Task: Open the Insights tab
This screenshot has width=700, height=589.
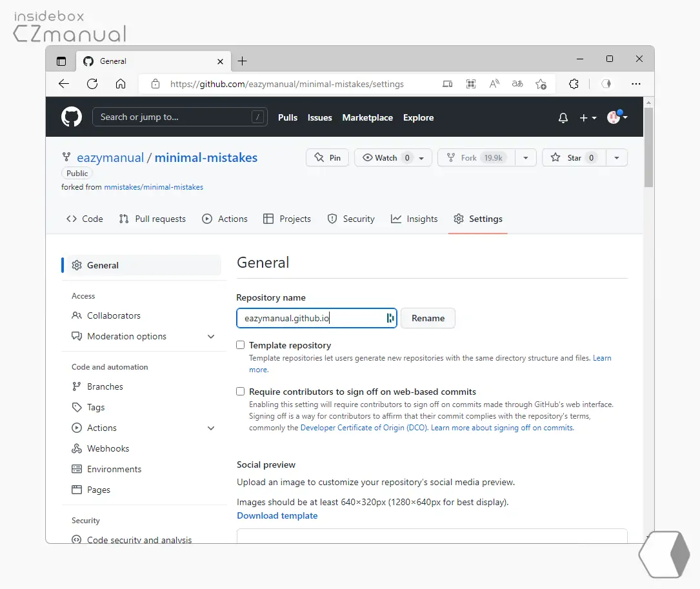Action: 414,219
